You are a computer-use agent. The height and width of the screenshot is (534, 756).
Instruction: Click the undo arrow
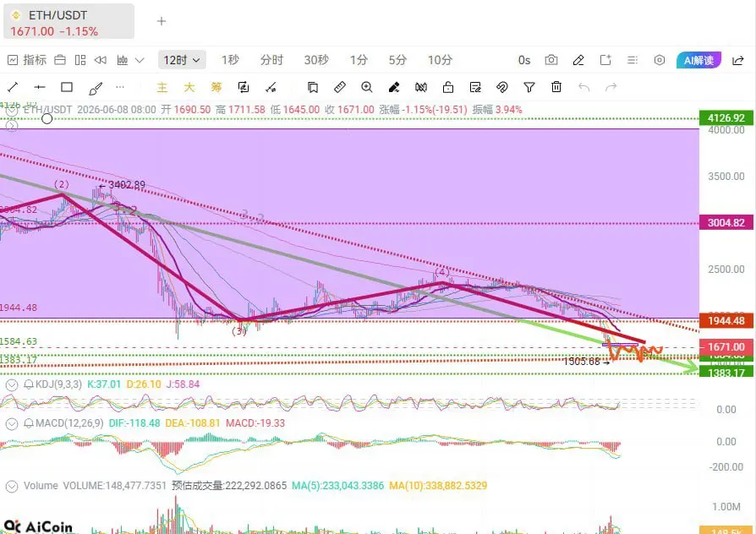(583, 87)
